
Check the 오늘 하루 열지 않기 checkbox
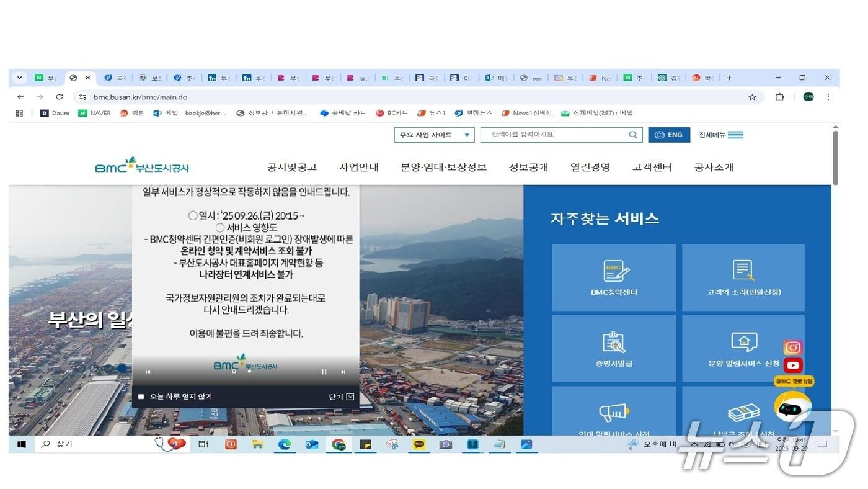coord(141,396)
